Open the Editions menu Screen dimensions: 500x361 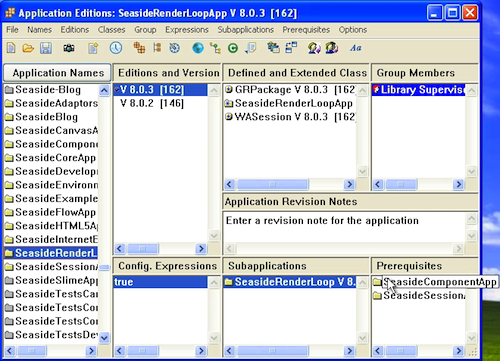[x=75, y=30]
